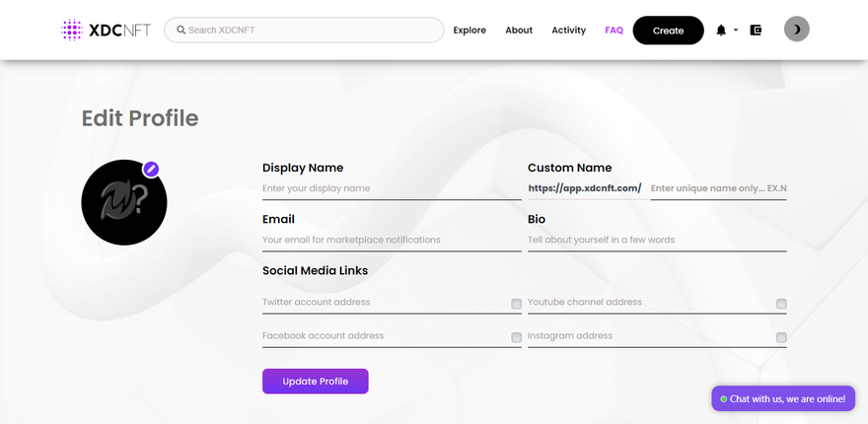Open the Activity menu item
This screenshot has width=868, height=424.
pos(568,31)
